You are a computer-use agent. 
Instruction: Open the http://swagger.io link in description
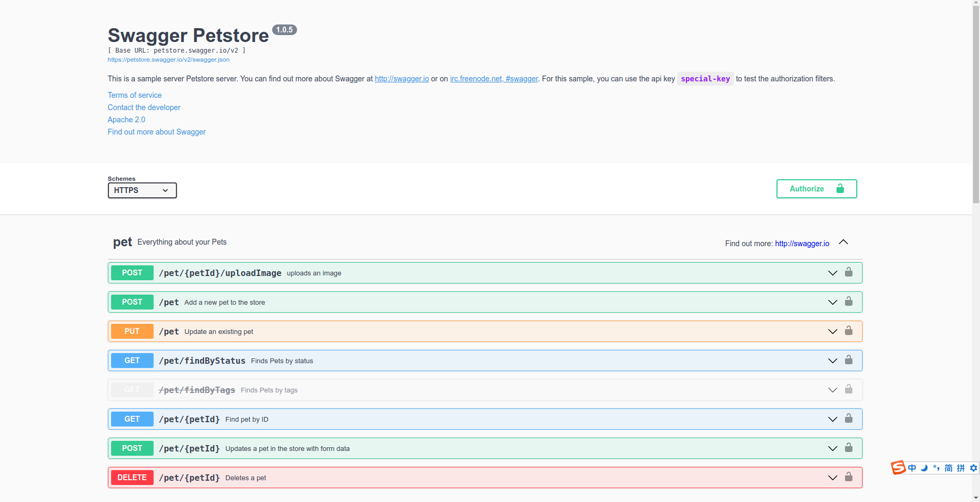402,79
